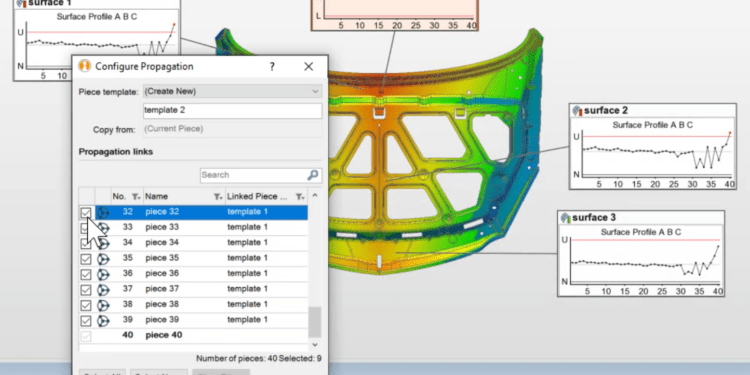The height and width of the screenshot is (375, 750).
Task: Open the Linked Piece column filter
Action: [x=300, y=197]
